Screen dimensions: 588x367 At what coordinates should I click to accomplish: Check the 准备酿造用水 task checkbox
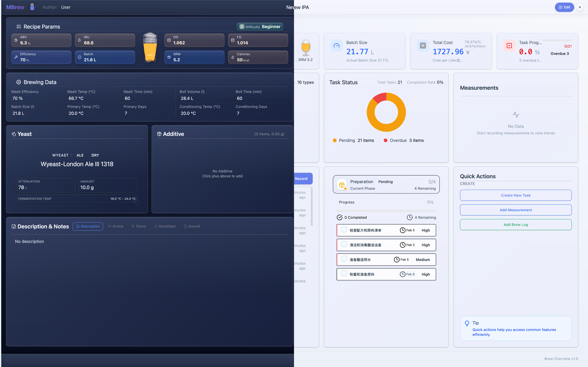coord(344,259)
